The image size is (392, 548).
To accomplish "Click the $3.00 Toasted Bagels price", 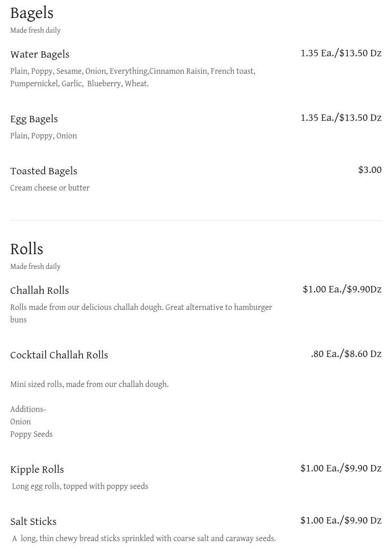I will point(370,170).
